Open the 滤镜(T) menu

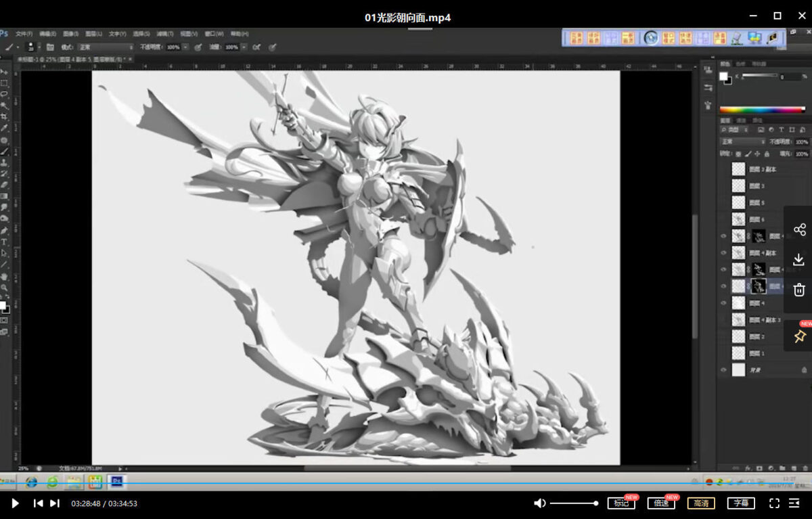coord(165,33)
